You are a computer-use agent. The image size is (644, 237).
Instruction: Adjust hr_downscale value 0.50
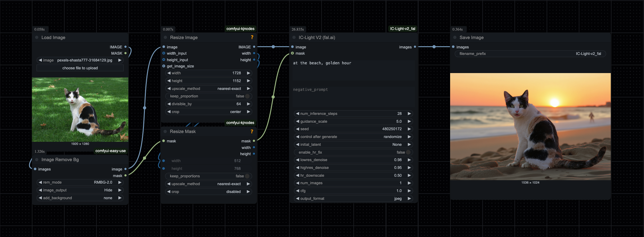pos(353,175)
